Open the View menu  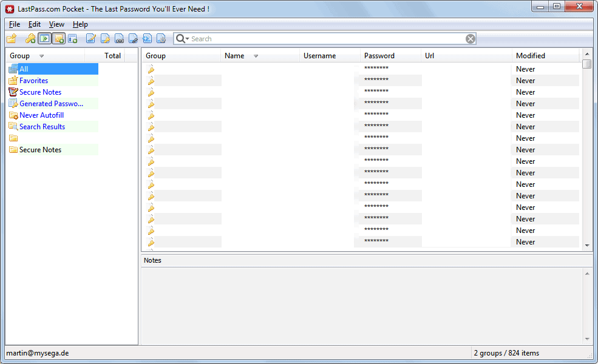coord(56,24)
